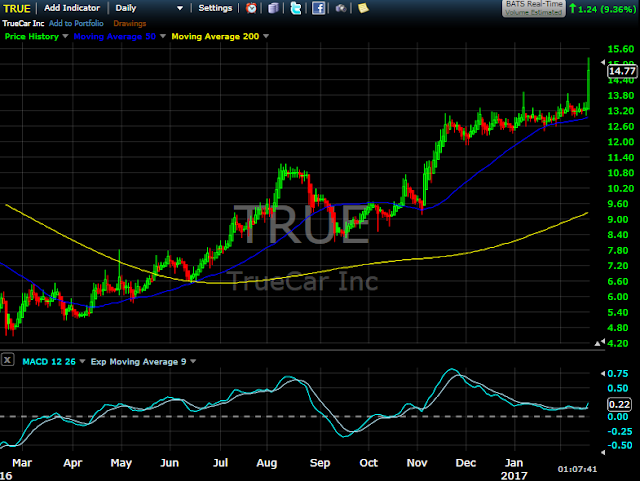Click the 12.00 price axis label
The image size is (640, 481).
click(621, 142)
